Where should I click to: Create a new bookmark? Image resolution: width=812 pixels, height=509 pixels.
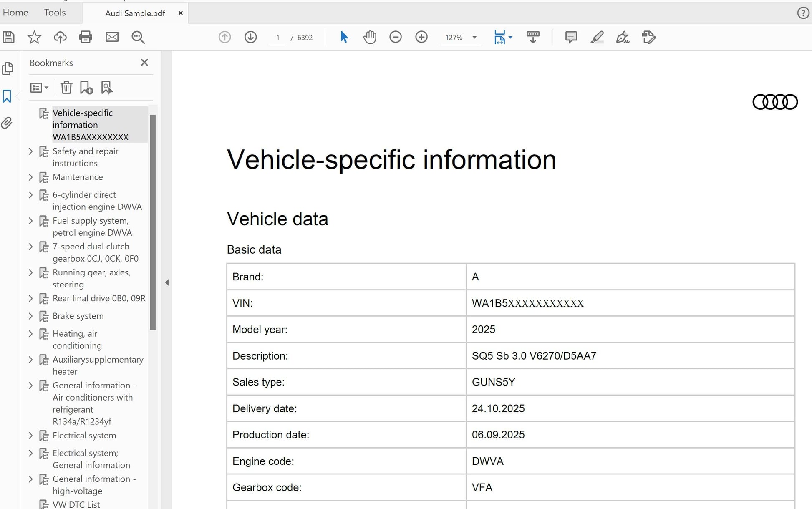coord(86,87)
